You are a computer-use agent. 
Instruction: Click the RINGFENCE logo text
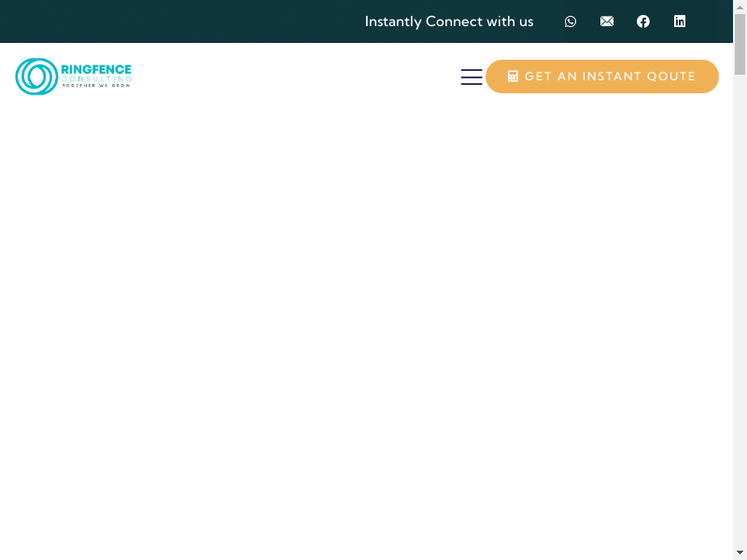click(x=96, y=69)
